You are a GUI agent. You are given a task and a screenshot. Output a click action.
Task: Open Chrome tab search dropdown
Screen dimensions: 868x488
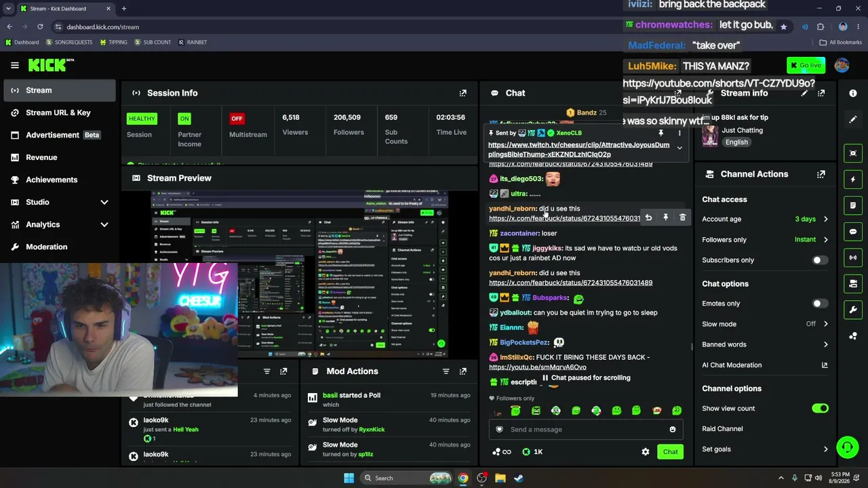(9, 9)
